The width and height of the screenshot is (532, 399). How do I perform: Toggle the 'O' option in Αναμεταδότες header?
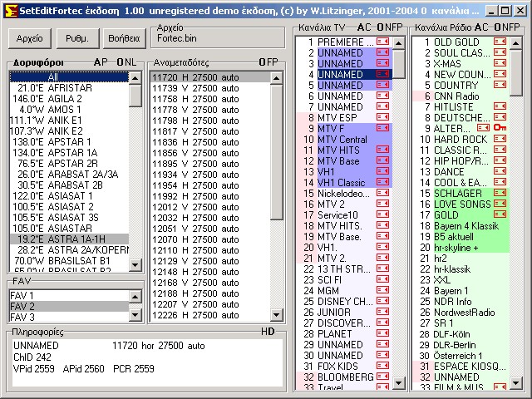tap(262, 62)
